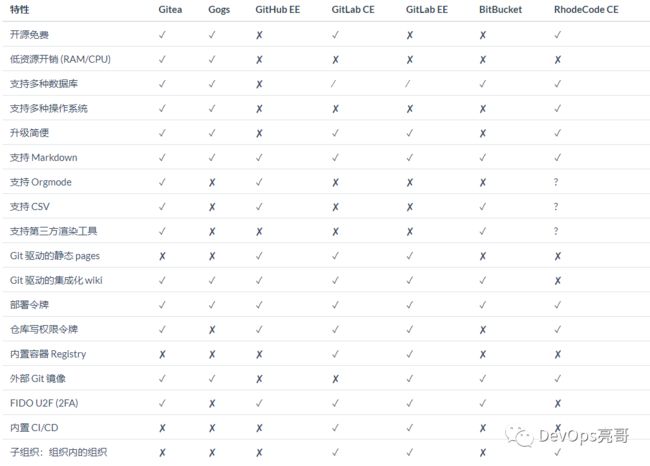Click the BitBucket column header
650x466 pixels.
tap(500, 10)
